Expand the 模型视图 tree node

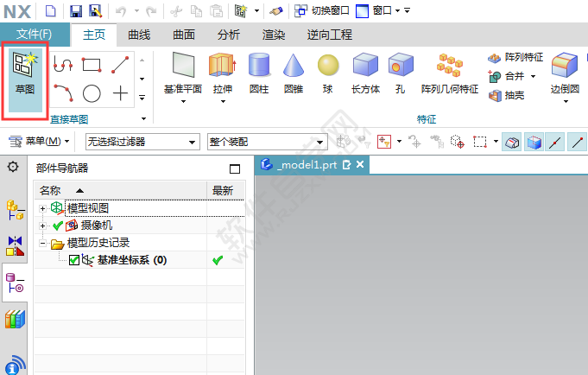[43, 208]
